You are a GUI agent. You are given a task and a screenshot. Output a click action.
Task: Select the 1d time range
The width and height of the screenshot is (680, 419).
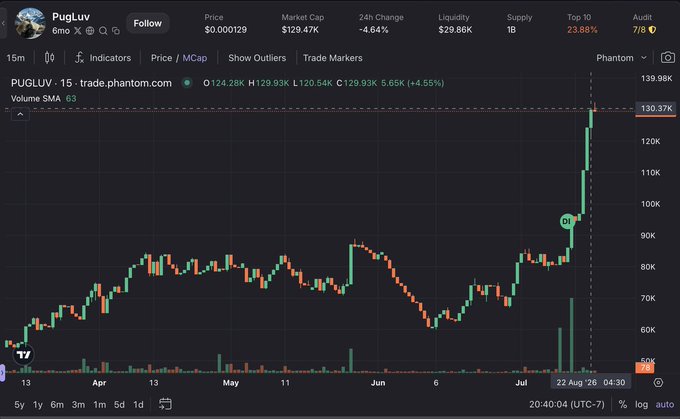(x=138, y=405)
